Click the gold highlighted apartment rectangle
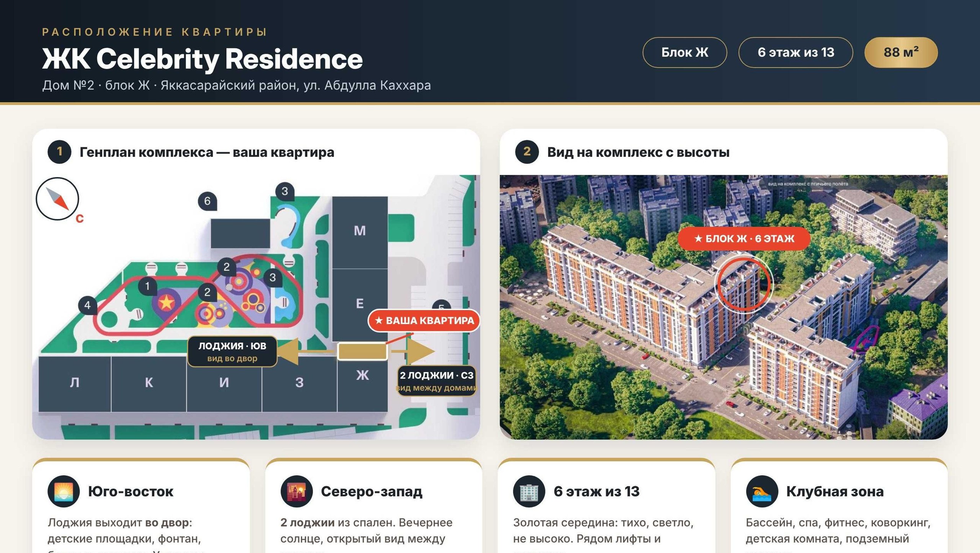This screenshot has height=553, width=980. 362,351
